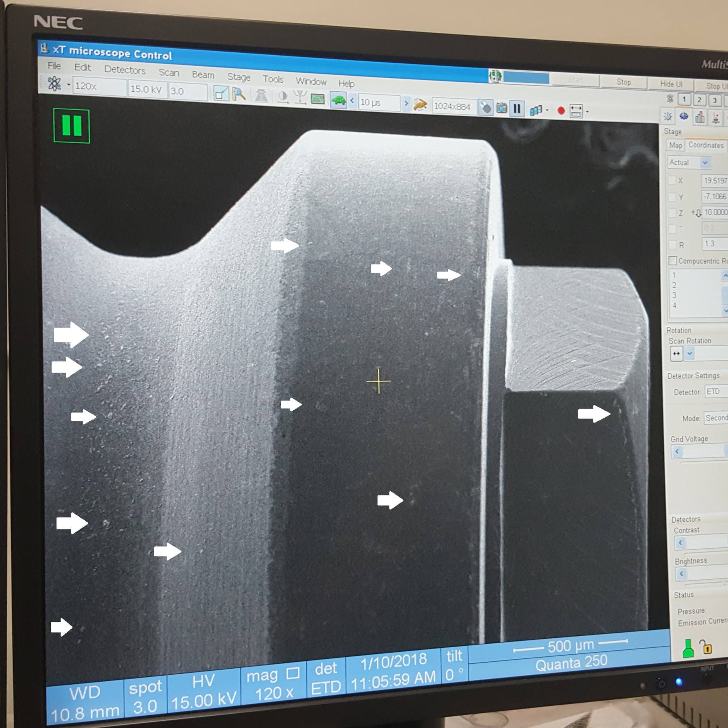Open the Detector ETD dropdown
The height and width of the screenshot is (728, 728).
click(x=715, y=392)
